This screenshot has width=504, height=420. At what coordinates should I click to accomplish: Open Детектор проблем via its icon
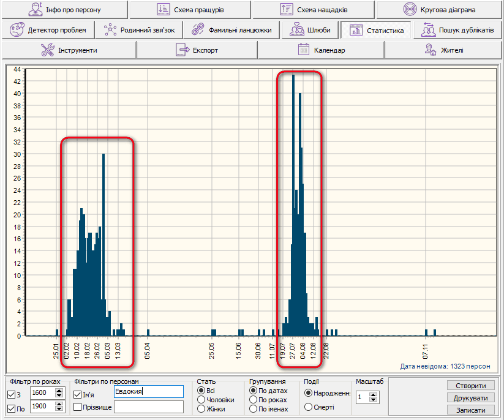[x=18, y=29]
